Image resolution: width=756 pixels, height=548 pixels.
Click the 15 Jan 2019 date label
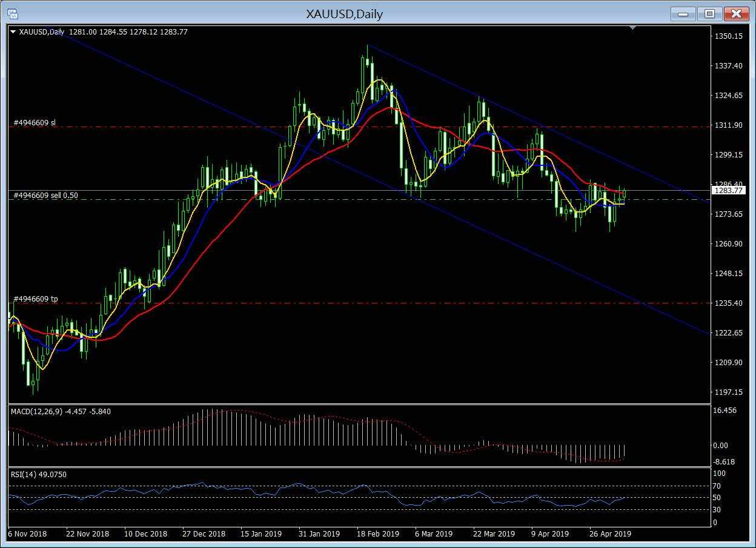[261, 534]
